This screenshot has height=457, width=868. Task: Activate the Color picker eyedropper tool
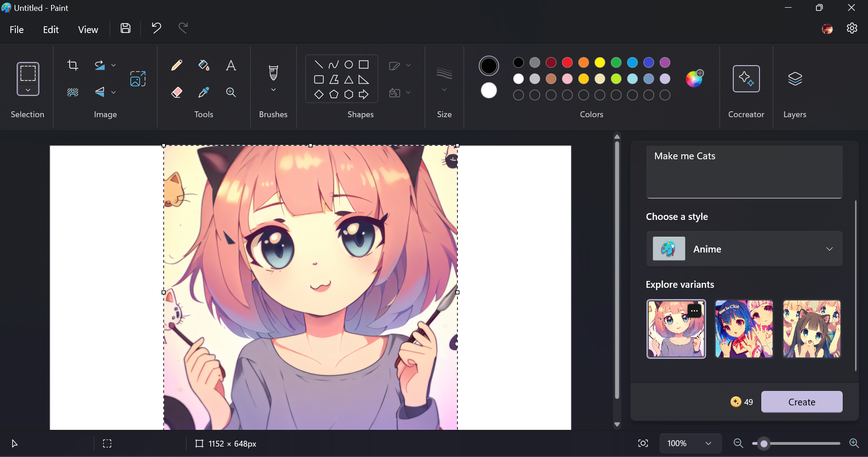coord(204,92)
